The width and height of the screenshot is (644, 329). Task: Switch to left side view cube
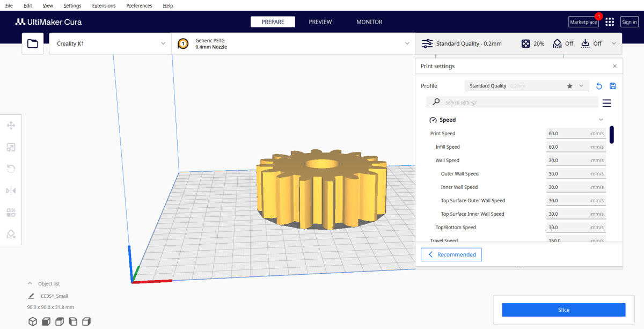click(x=73, y=321)
